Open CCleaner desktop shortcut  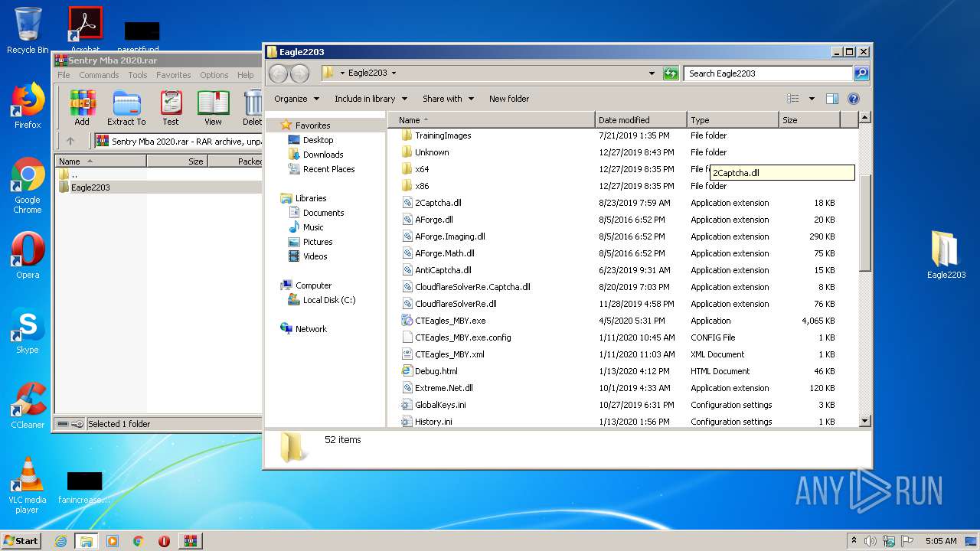coord(28,406)
